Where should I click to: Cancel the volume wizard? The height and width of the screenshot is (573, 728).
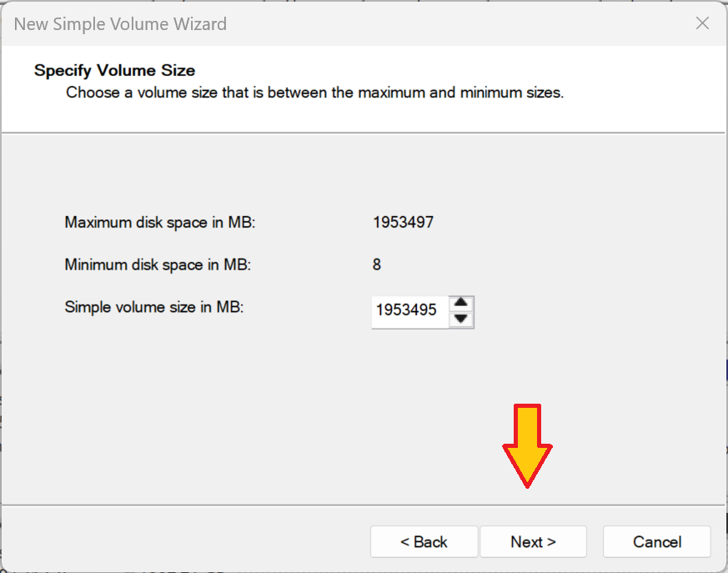[656, 542]
